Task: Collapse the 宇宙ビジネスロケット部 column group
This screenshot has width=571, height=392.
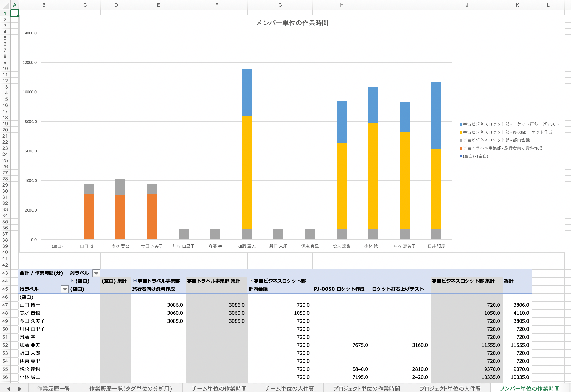Action: (251, 281)
